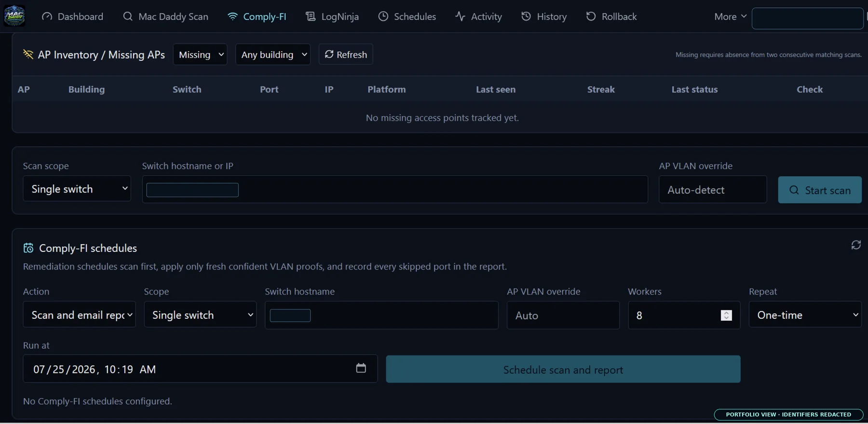Click the missing AP wifi-off icon
Screen dimensions: 868x424
[x=28, y=55]
